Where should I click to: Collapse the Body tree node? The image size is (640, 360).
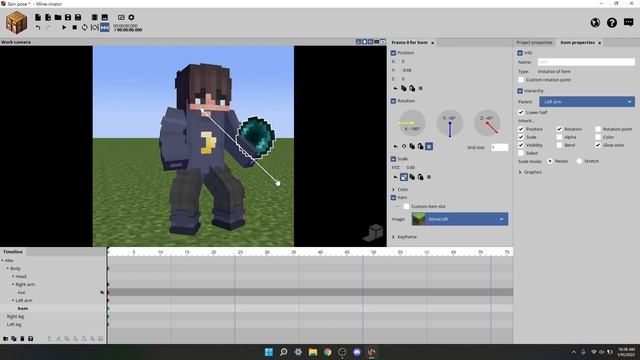tap(8, 269)
